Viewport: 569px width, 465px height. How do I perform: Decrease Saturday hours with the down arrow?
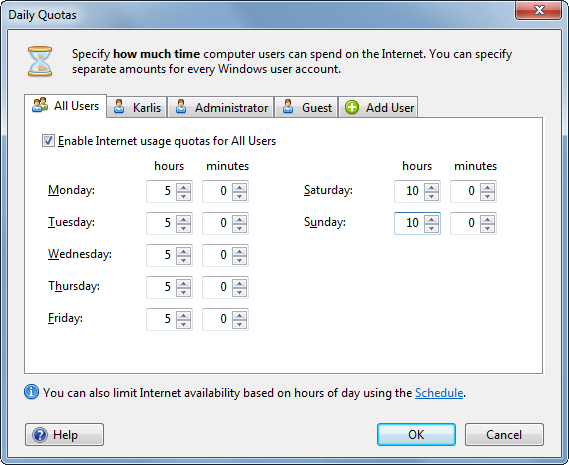point(431,196)
